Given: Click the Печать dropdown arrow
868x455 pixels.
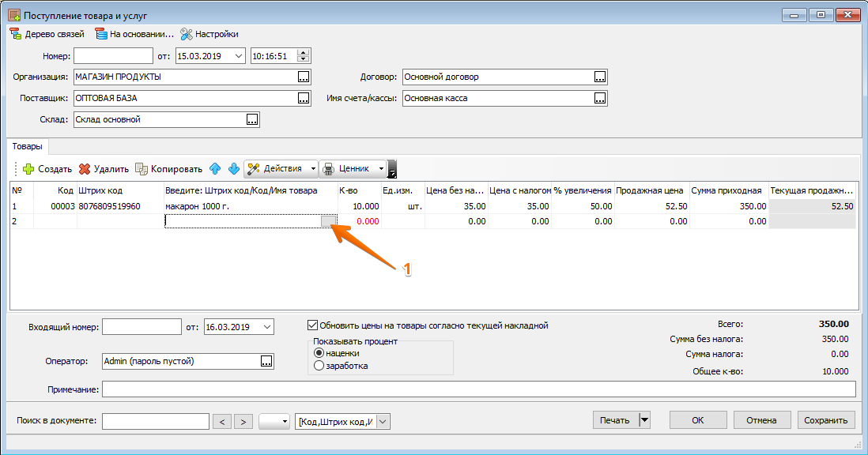Looking at the screenshot, I should [643, 420].
